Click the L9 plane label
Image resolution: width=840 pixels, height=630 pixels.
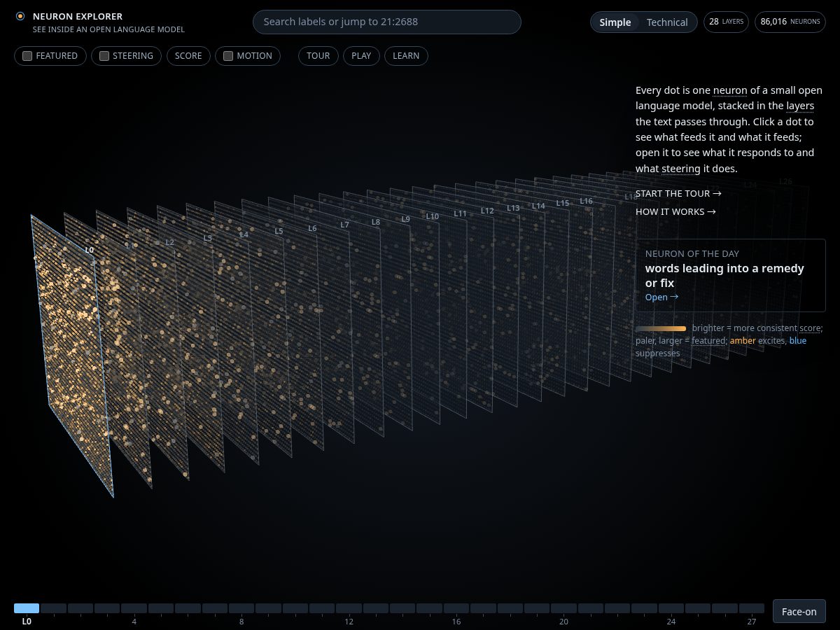pos(405,219)
